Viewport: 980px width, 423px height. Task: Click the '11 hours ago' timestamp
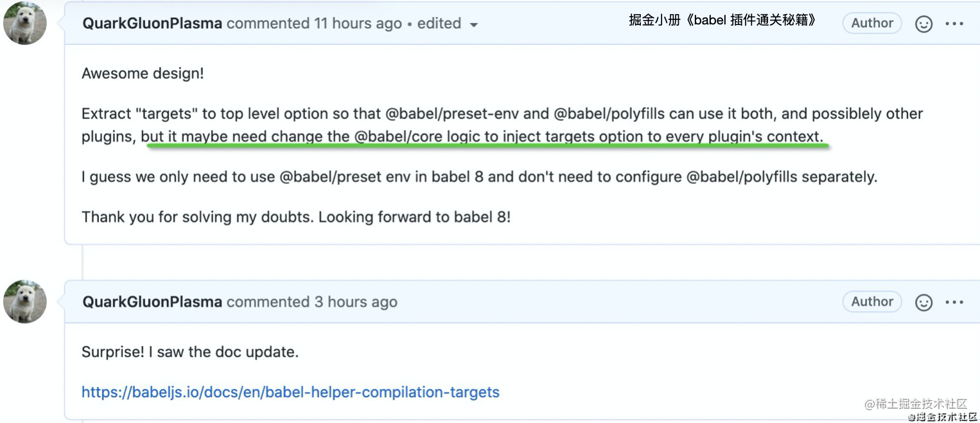[x=358, y=23]
